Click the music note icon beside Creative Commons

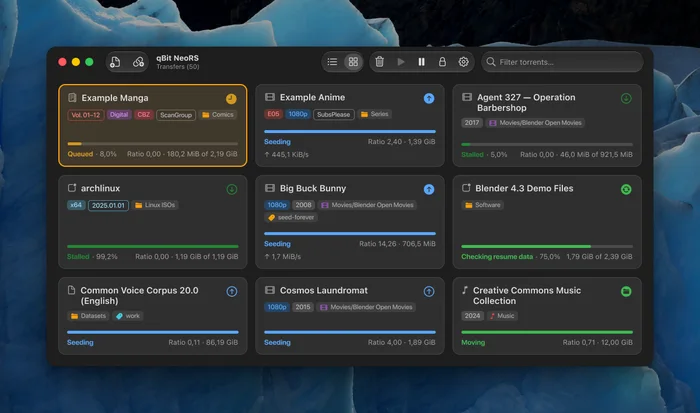click(465, 290)
